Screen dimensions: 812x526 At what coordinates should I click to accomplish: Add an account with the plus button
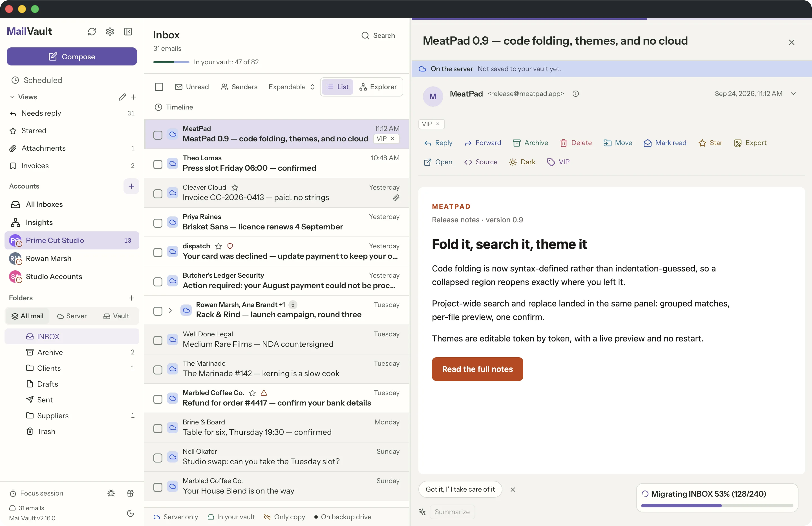131,186
